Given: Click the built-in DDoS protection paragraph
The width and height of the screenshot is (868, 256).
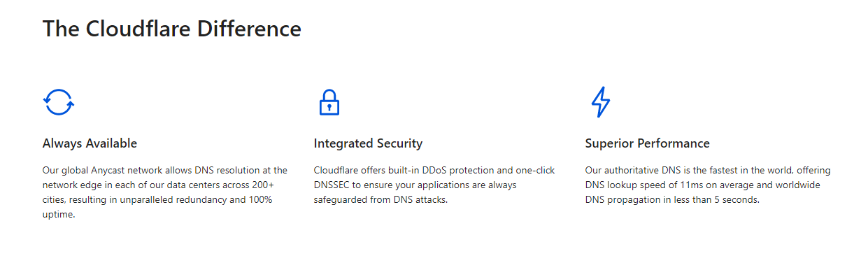Looking at the screenshot, I should (434, 185).
